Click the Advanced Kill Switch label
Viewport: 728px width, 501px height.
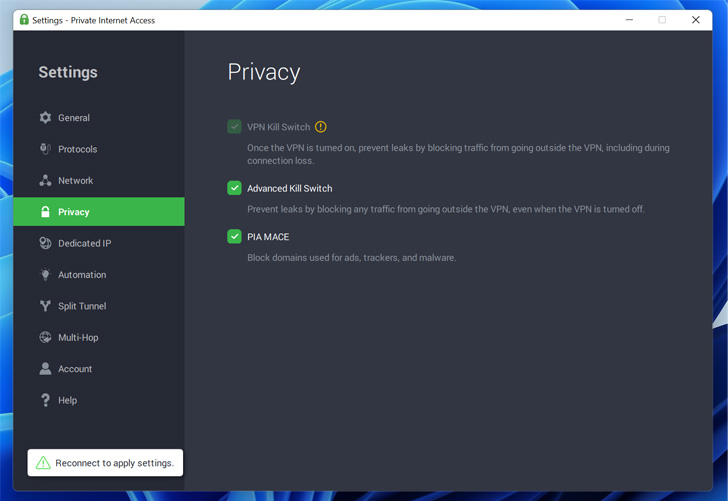tap(290, 189)
